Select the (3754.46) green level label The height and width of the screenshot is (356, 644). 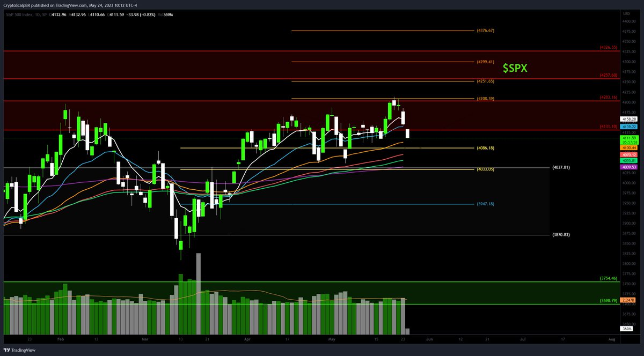(609, 279)
